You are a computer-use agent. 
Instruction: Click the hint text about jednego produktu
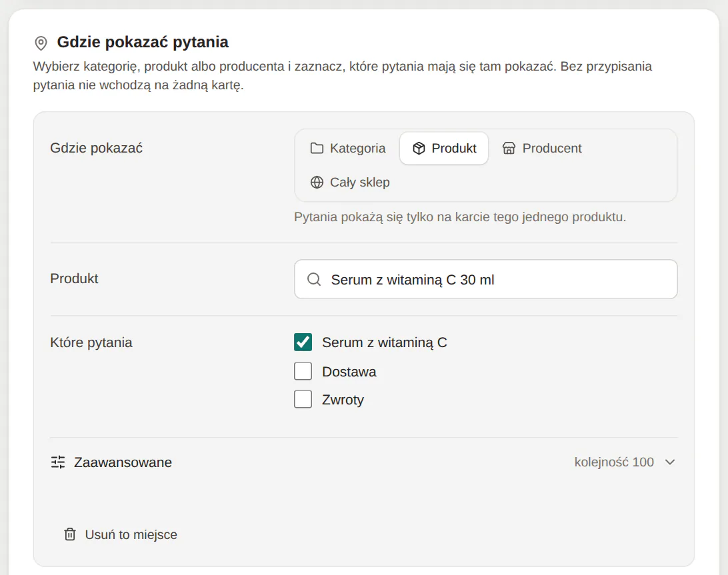460,217
